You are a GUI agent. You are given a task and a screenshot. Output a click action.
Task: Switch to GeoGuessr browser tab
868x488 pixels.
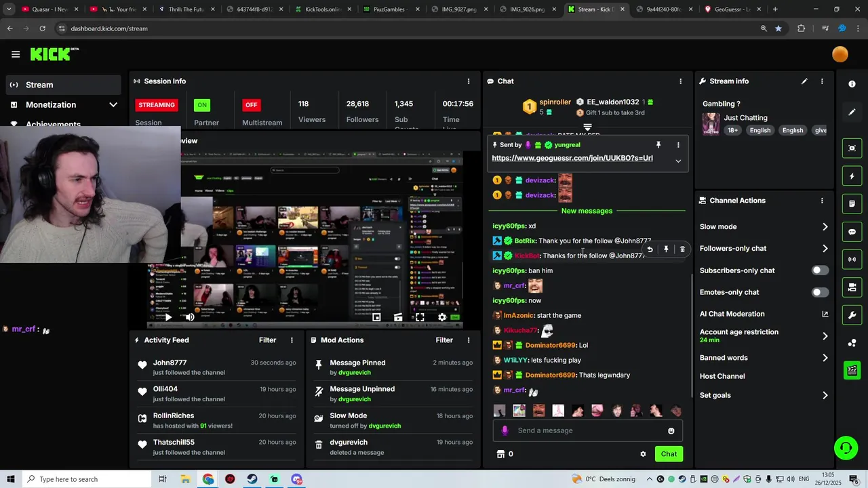[731, 9]
